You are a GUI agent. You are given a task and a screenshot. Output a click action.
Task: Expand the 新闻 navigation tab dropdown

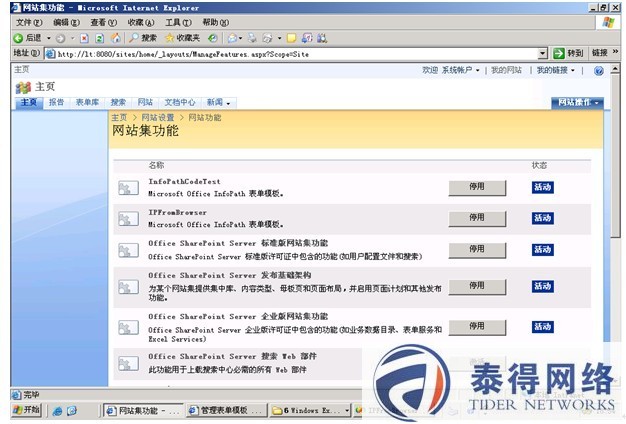point(228,103)
